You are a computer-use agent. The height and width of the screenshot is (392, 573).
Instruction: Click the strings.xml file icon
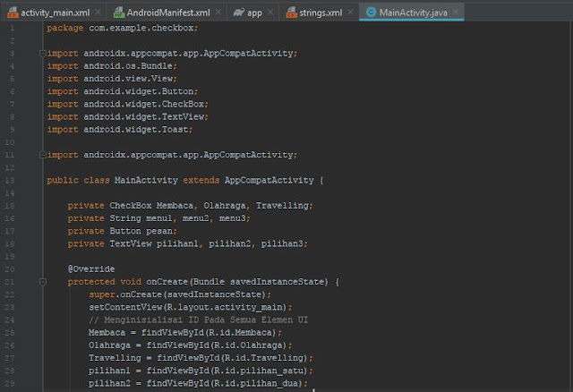pyautogui.click(x=291, y=13)
